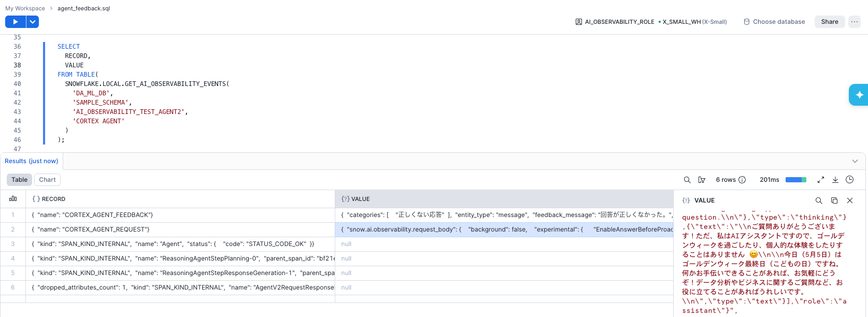Select row number 1
Image resolution: width=868 pixels, height=317 pixels.
(13, 215)
